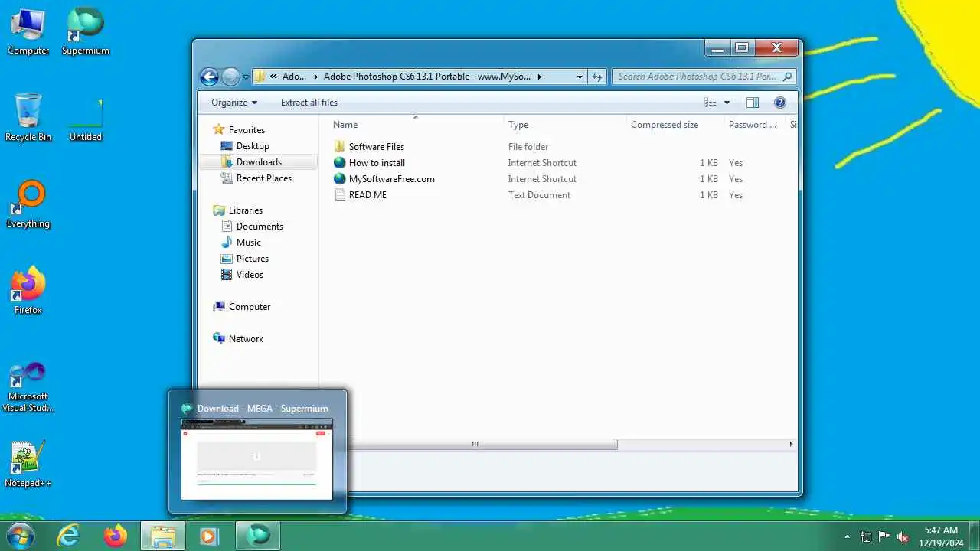This screenshot has width=980, height=551.
Task: Open the Windows Start button
Action: click(x=20, y=536)
